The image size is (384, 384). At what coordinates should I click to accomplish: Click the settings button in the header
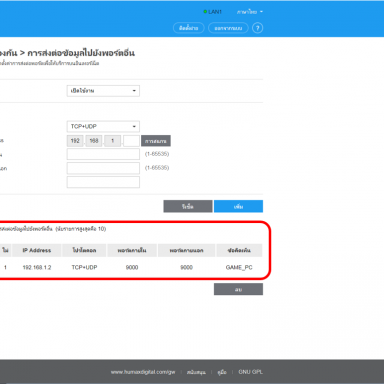point(189,28)
